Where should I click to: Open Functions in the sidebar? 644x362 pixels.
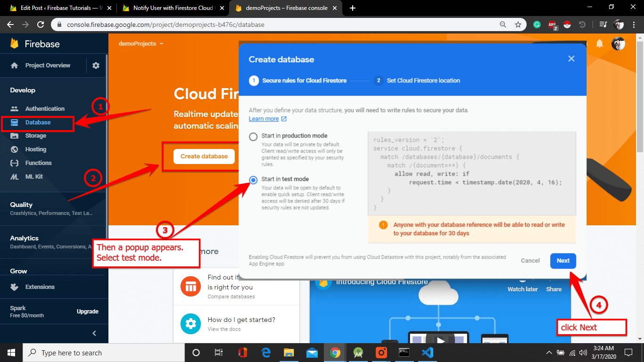click(38, 163)
